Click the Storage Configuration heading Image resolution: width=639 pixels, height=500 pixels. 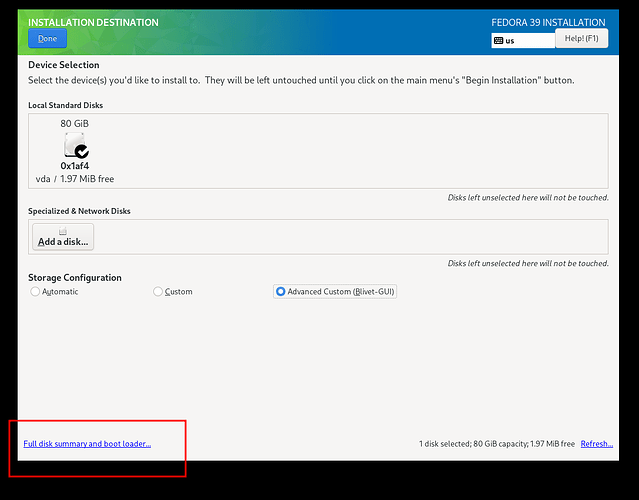[75, 278]
